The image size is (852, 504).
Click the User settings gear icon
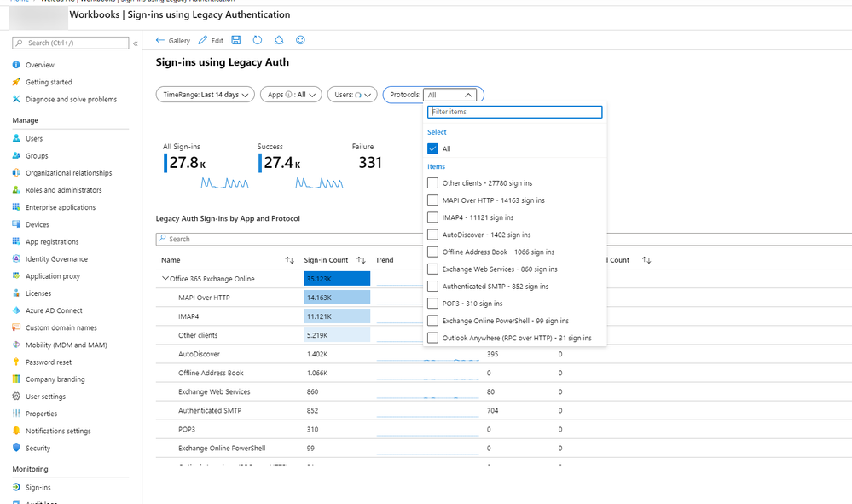coord(16,397)
